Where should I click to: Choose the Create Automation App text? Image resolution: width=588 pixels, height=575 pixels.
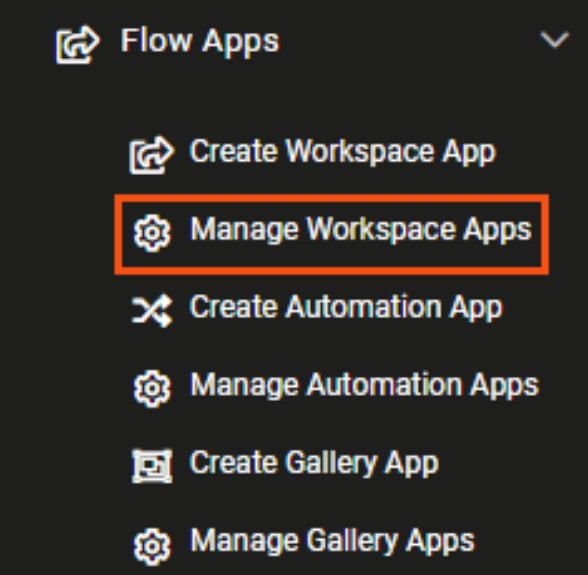[346, 308]
